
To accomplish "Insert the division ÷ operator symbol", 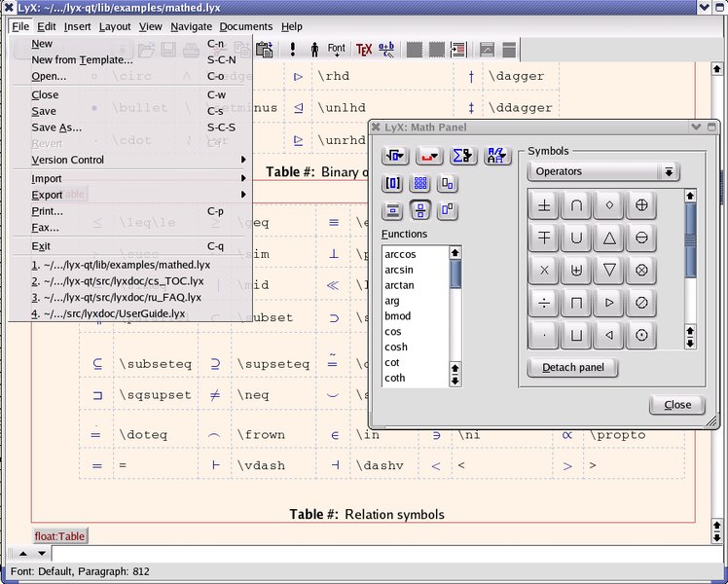I will pyautogui.click(x=544, y=303).
